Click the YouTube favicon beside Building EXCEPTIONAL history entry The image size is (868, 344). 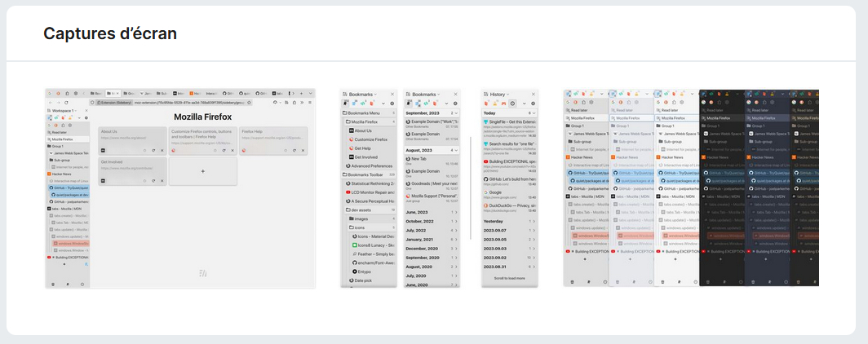(485, 161)
